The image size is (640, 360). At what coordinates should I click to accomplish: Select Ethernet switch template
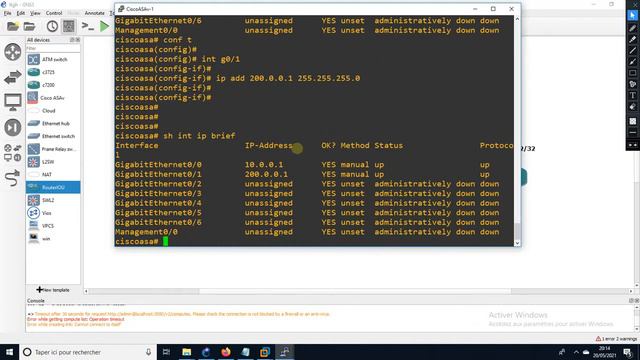53,136
